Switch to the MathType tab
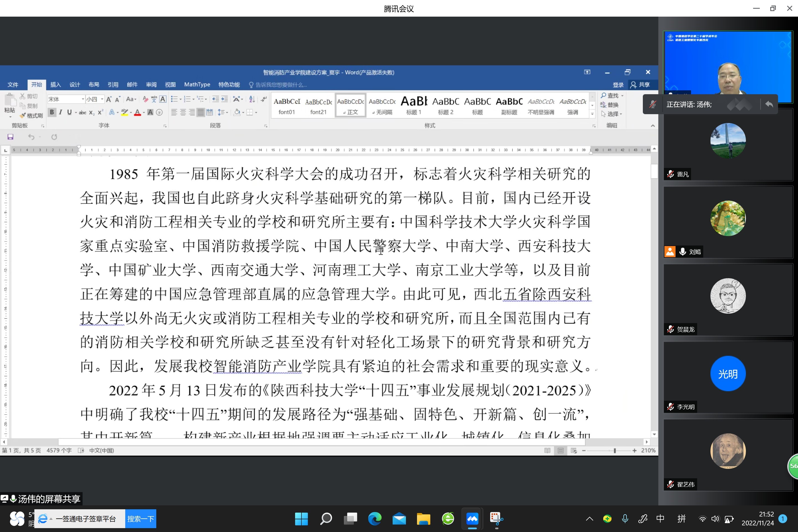 point(197,85)
